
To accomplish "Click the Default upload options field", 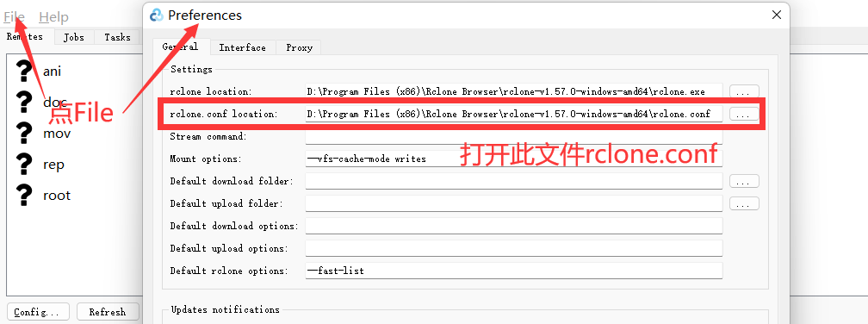I will tap(514, 248).
